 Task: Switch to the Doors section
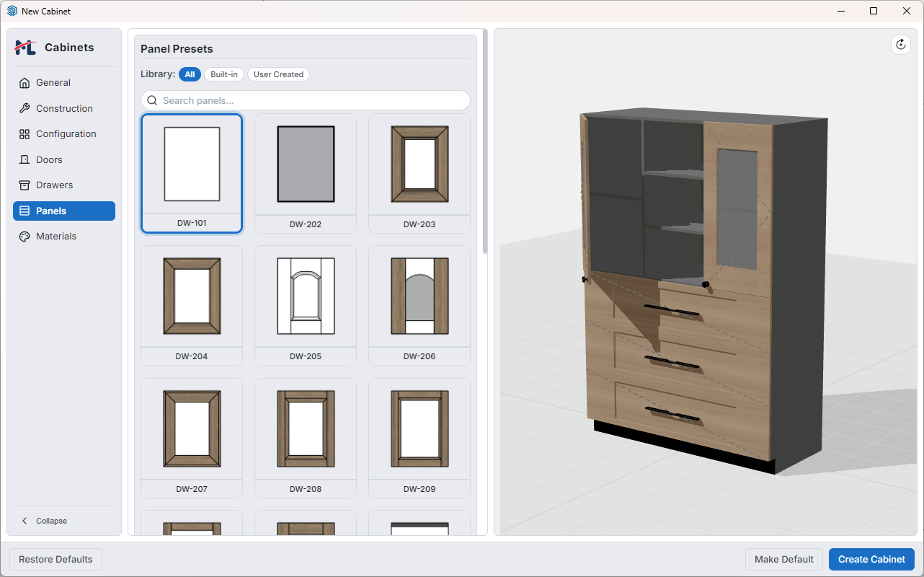(64, 159)
